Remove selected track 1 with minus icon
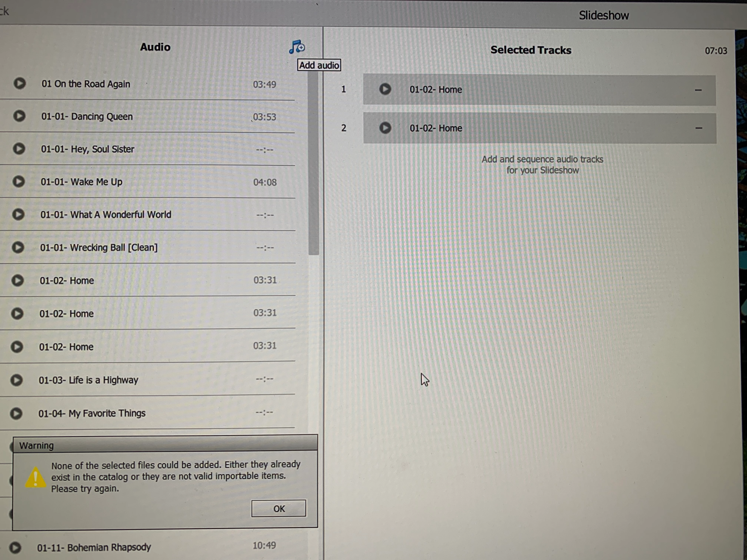Viewport: 747px width, 560px height. [x=698, y=90]
